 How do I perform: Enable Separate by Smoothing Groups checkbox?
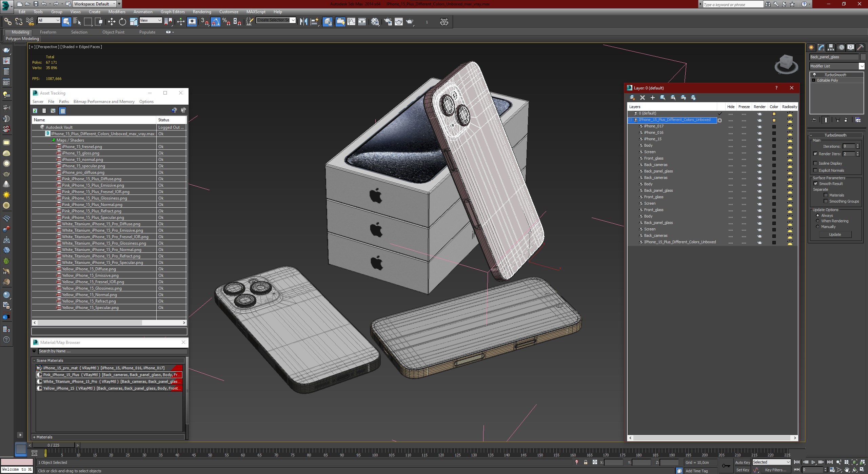pos(826,201)
